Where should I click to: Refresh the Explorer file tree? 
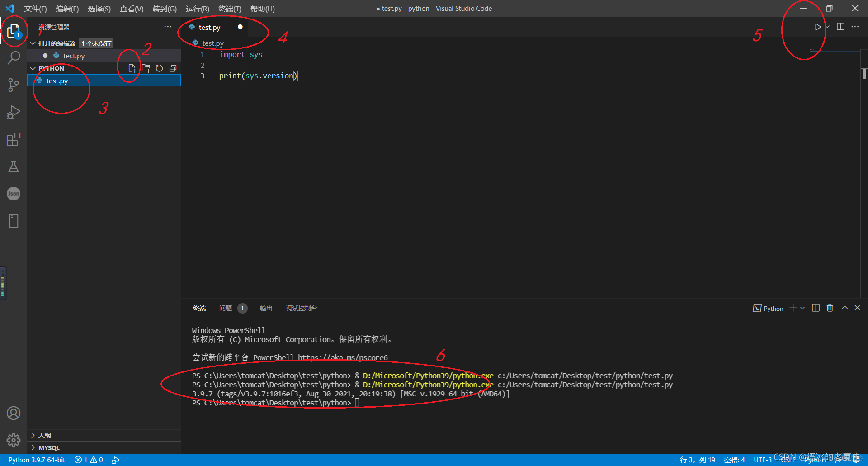(x=159, y=68)
